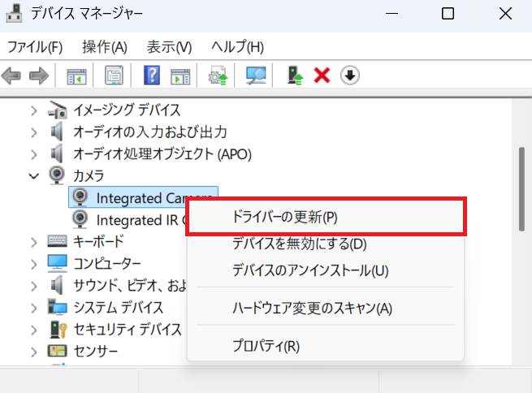Select the Integrated Camera device label

pyautogui.click(x=154, y=197)
